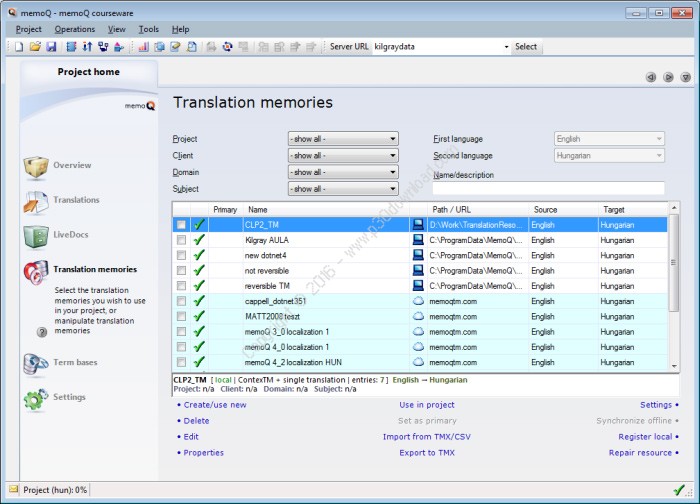700x504 pixels.
Task: Open the Domain filter dropdown
Action: point(343,172)
